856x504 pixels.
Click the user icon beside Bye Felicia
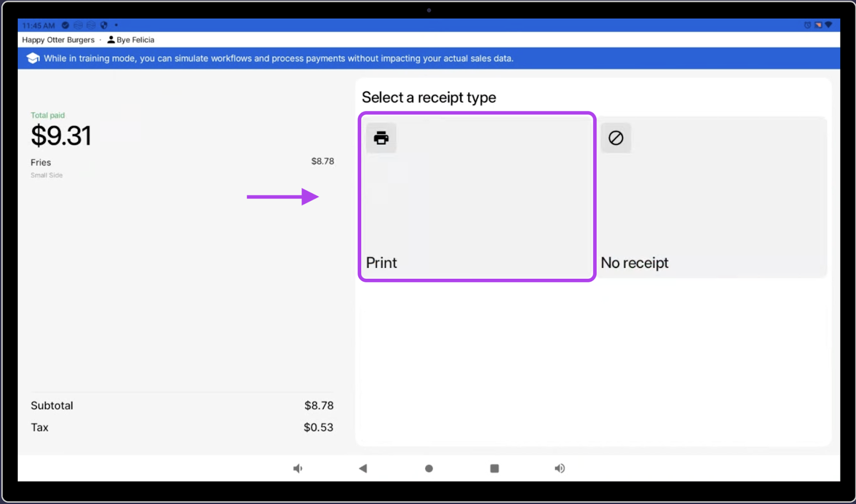point(111,40)
